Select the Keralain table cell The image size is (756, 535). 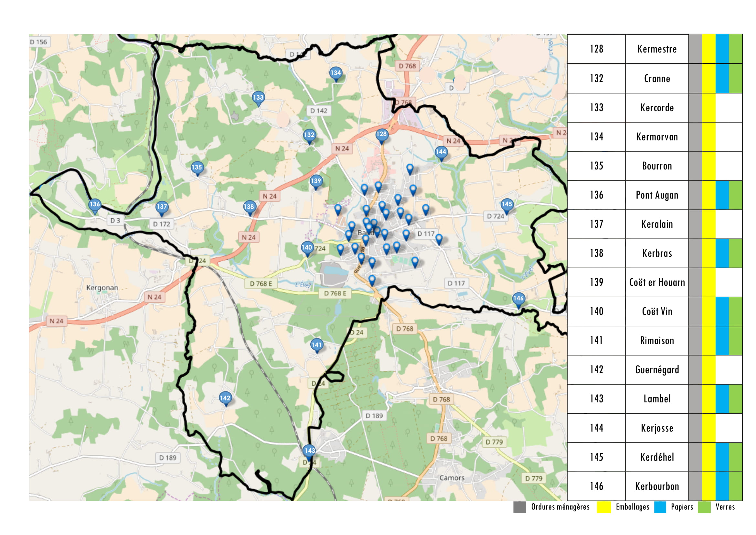tap(657, 224)
